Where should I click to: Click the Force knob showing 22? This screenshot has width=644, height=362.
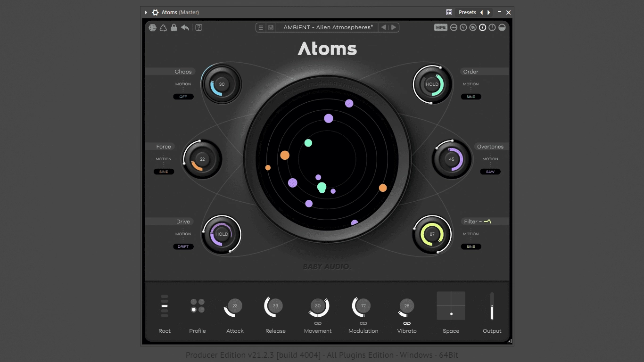(202, 159)
